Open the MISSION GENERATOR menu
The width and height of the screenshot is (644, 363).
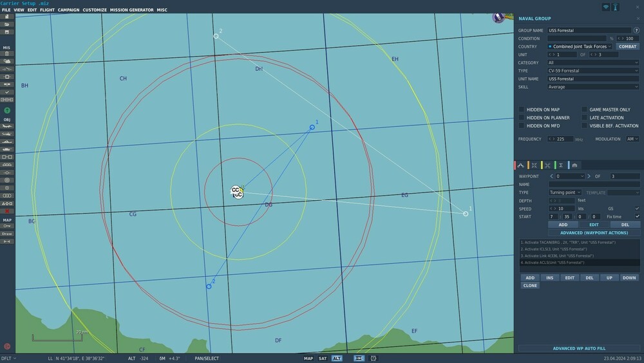click(x=131, y=10)
